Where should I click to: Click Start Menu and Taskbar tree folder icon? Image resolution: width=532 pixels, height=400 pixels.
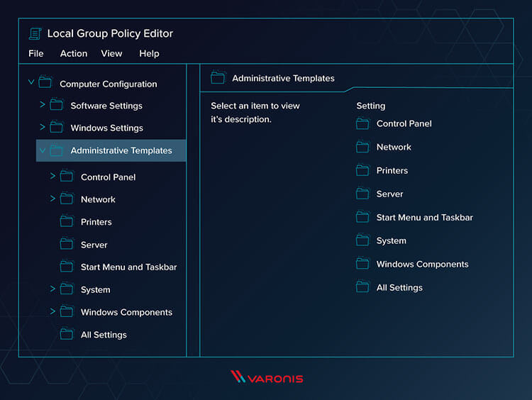(67, 266)
